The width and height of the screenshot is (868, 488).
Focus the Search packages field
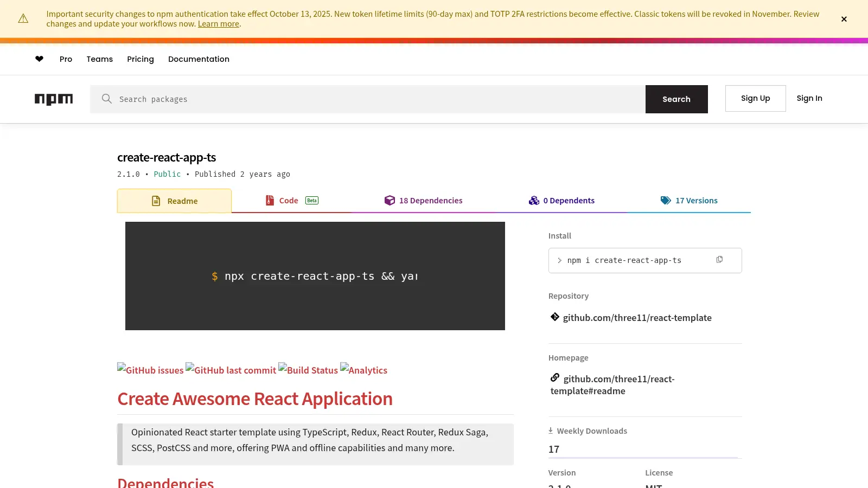368,99
